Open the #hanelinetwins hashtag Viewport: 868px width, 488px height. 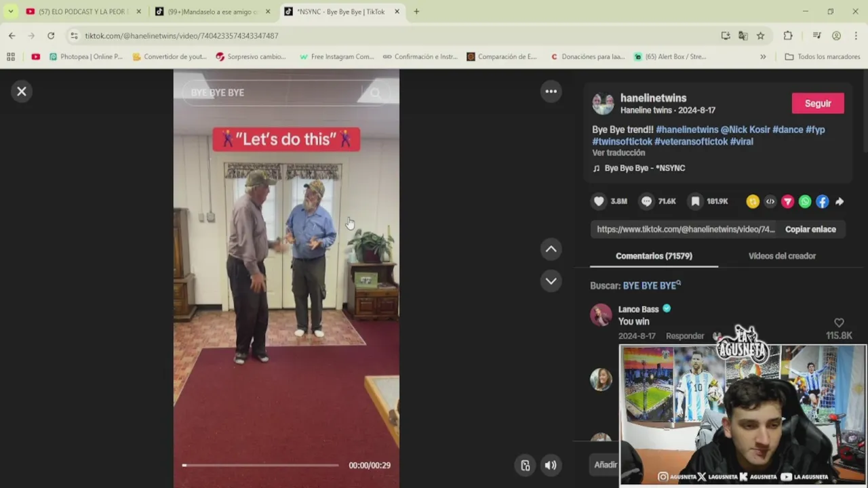(687, 129)
